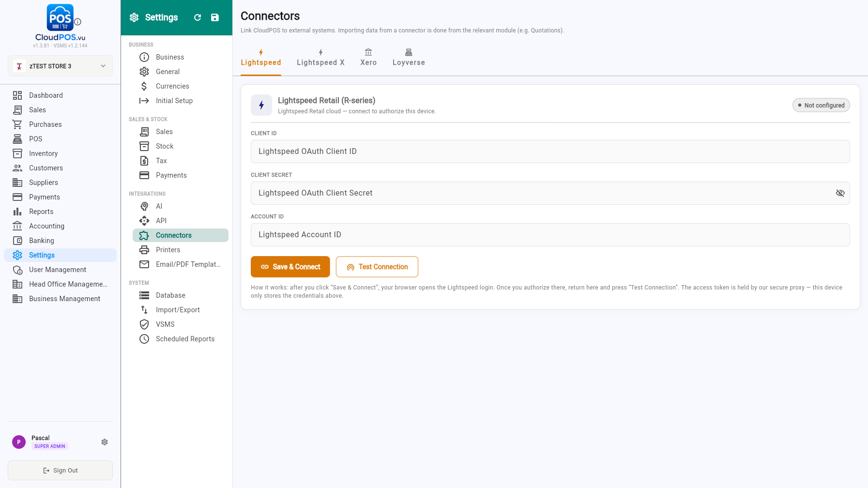Viewport: 868px width, 488px height.
Task: Open Tax settings section
Action: 180,161
